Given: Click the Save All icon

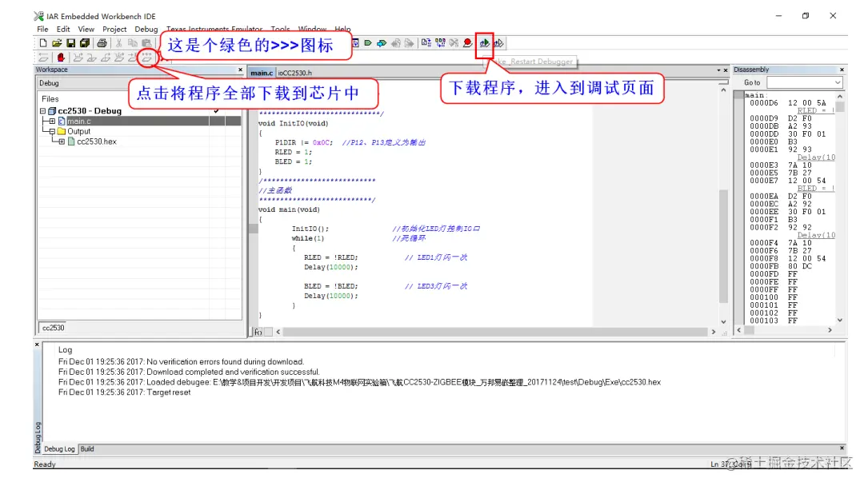Looking at the screenshot, I should click(85, 43).
